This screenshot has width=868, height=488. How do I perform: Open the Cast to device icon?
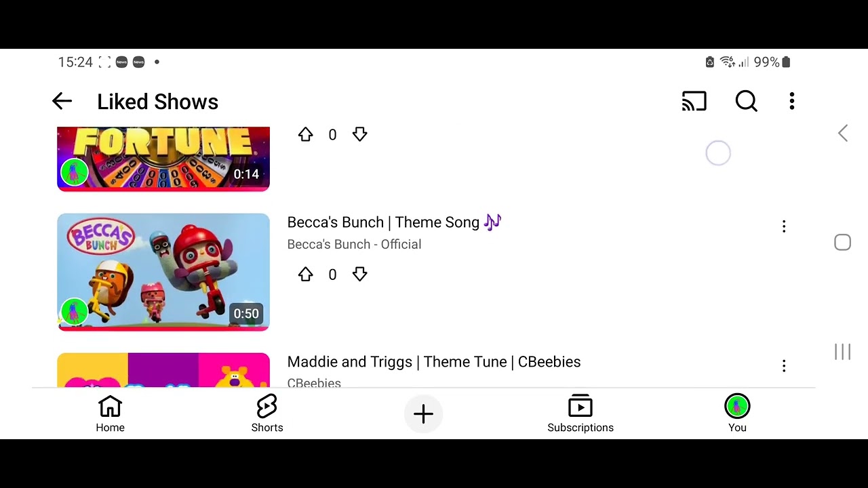694,102
